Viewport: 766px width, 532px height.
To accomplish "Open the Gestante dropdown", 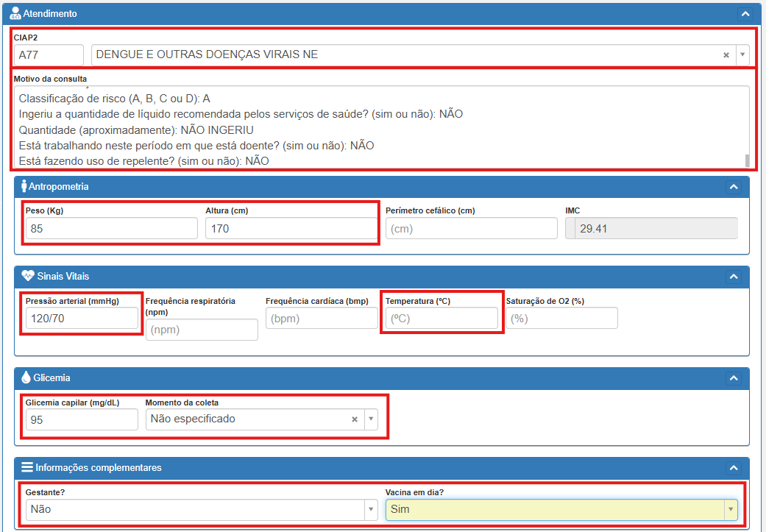I will [371, 509].
